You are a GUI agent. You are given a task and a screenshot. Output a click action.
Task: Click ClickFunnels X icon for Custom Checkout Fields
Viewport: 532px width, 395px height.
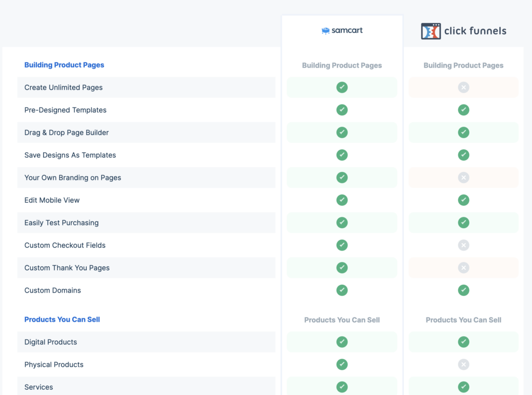click(463, 245)
